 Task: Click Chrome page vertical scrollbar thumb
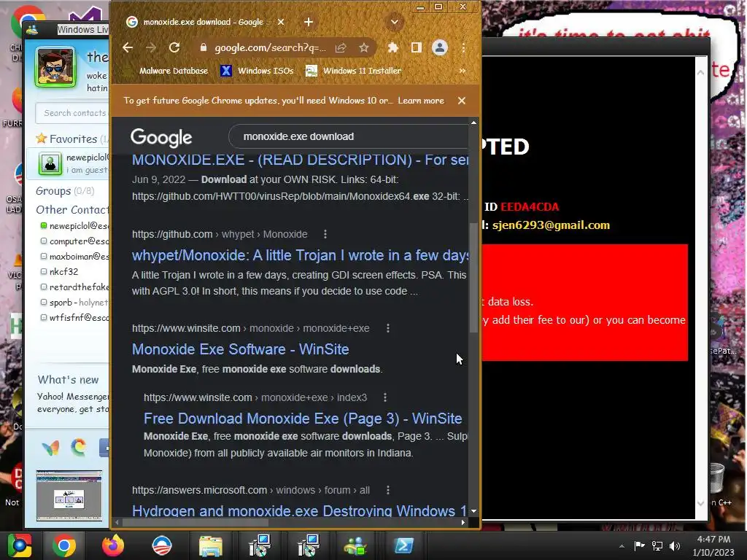pyautogui.click(x=473, y=277)
